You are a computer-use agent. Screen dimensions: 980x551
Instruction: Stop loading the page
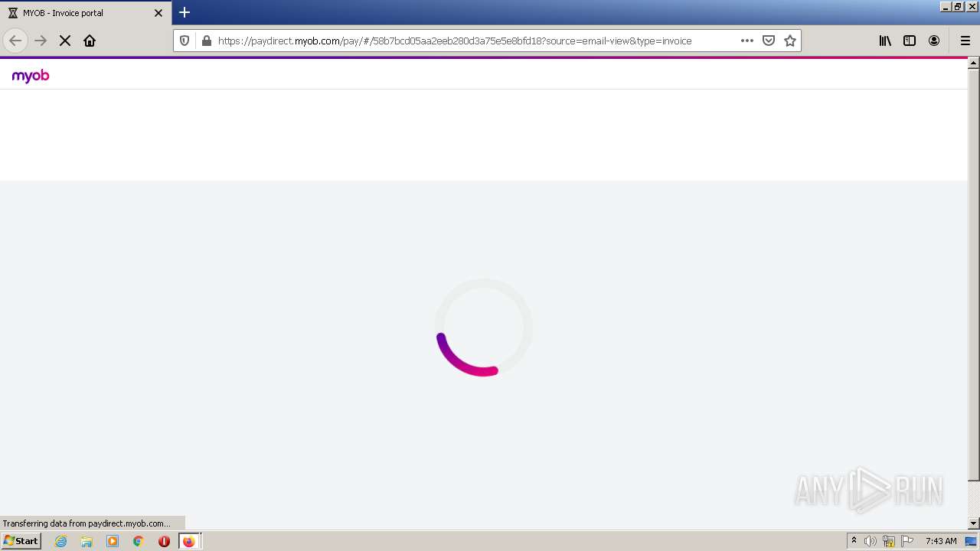(65, 41)
